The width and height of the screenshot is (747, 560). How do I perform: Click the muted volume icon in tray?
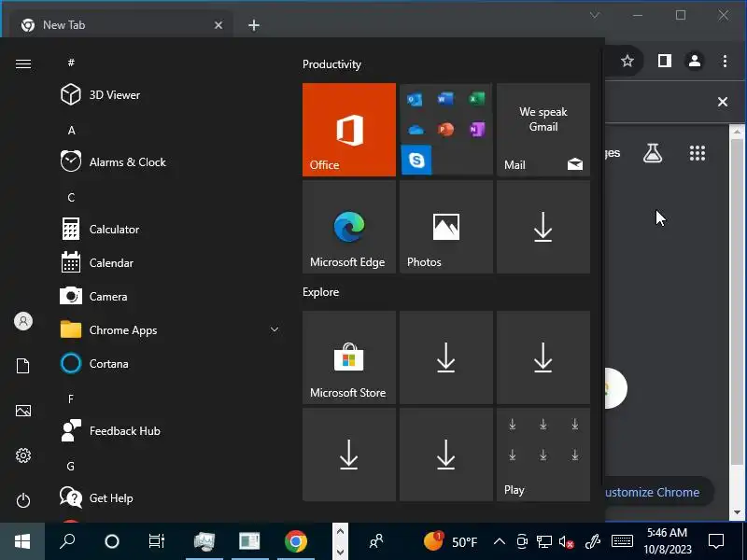pyautogui.click(x=566, y=541)
